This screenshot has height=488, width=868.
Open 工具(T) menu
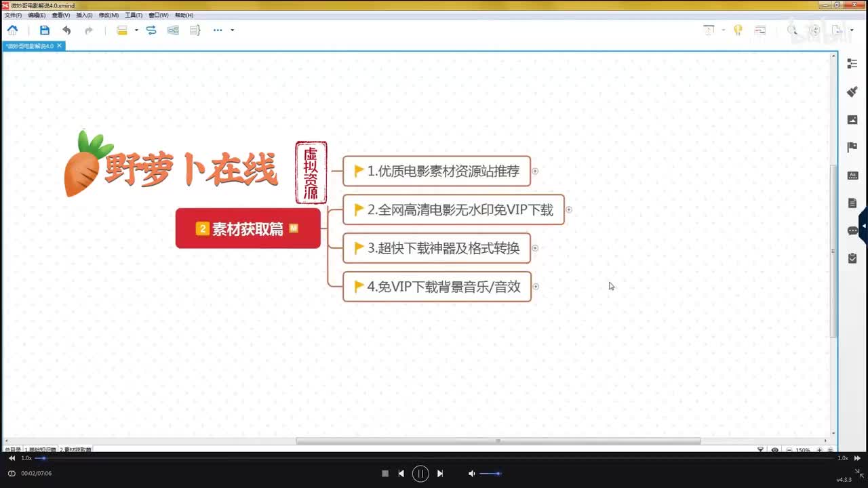134,15
